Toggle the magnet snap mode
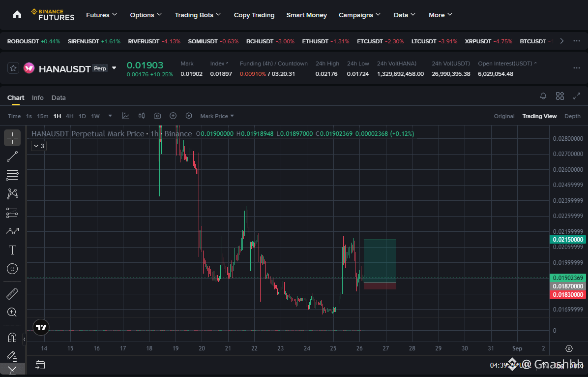 click(x=12, y=338)
